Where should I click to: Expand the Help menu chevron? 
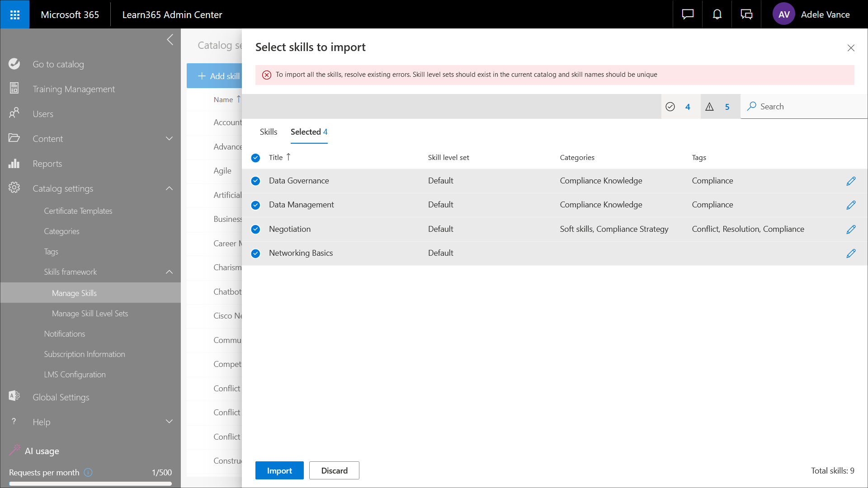(x=169, y=422)
